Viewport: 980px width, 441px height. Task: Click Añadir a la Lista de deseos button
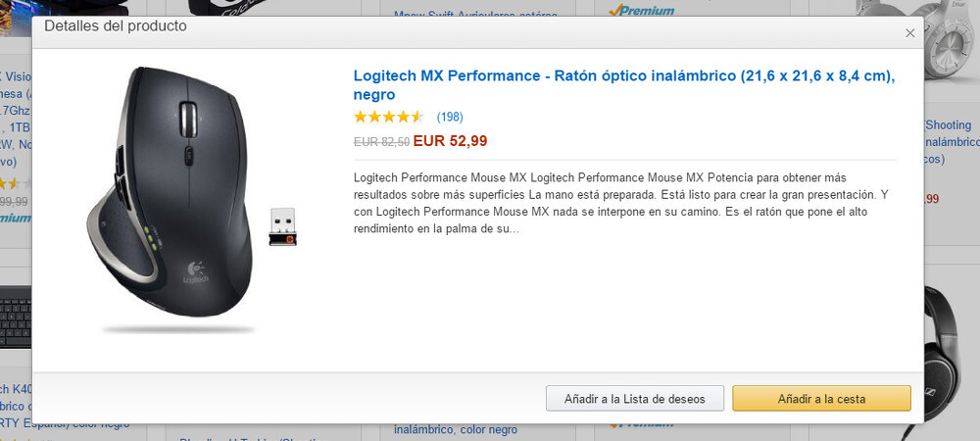[634, 399]
